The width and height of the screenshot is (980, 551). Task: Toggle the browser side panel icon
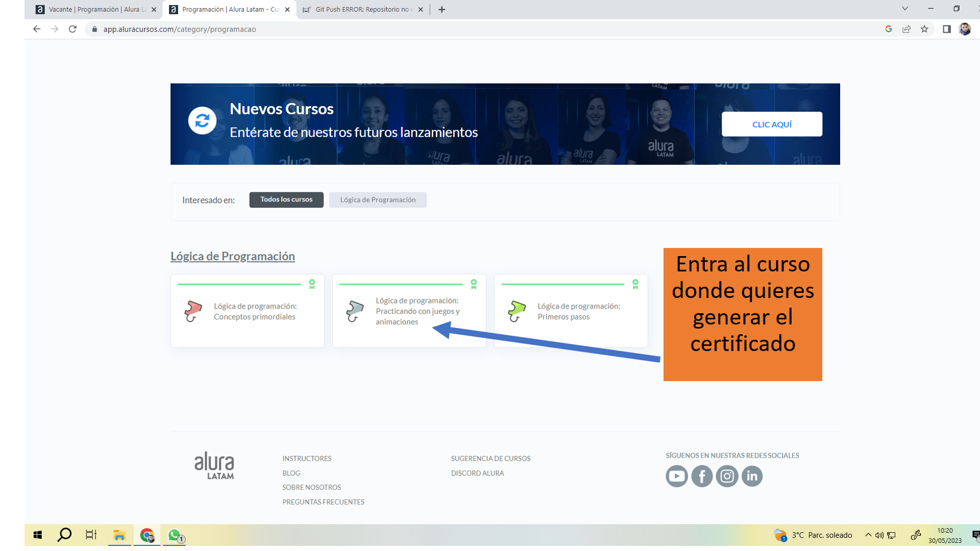tap(947, 29)
